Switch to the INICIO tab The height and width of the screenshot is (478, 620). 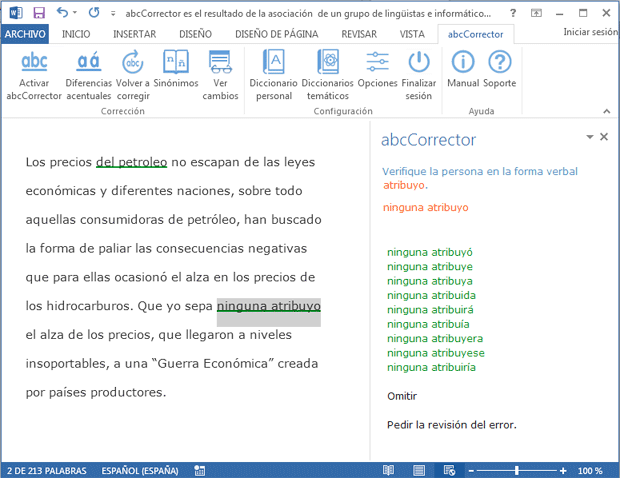click(76, 34)
